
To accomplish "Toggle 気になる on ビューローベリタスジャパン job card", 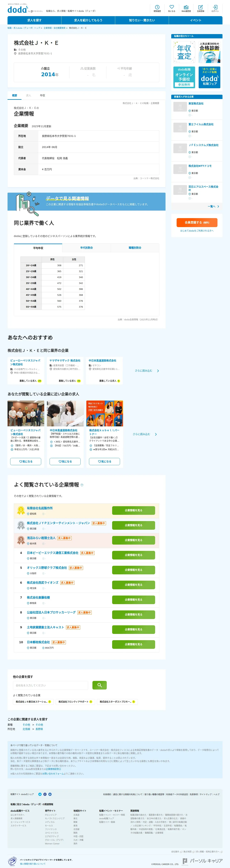I will coord(26,461).
